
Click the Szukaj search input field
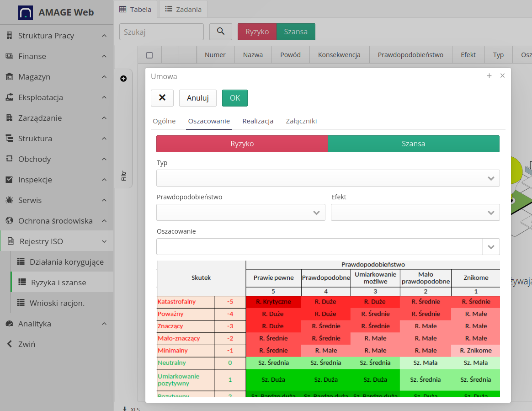[161, 32]
